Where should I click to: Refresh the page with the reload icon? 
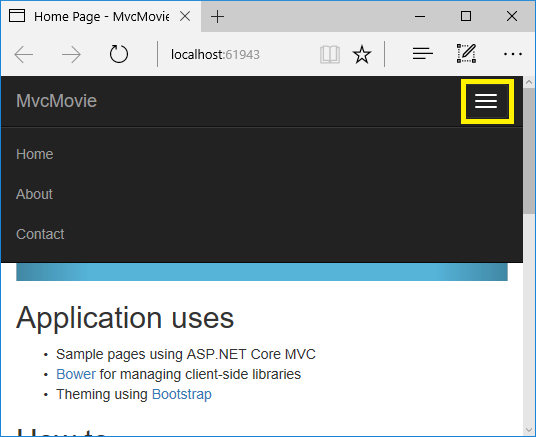tap(119, 54)
